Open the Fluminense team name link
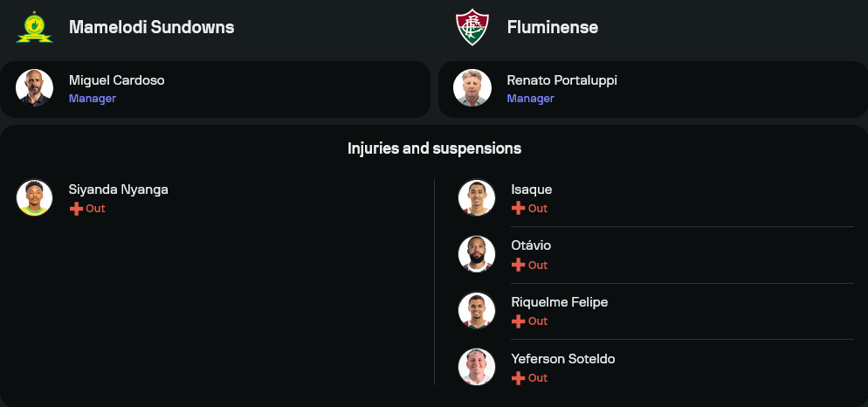This screenshot has width=868, height=407. 552,27
